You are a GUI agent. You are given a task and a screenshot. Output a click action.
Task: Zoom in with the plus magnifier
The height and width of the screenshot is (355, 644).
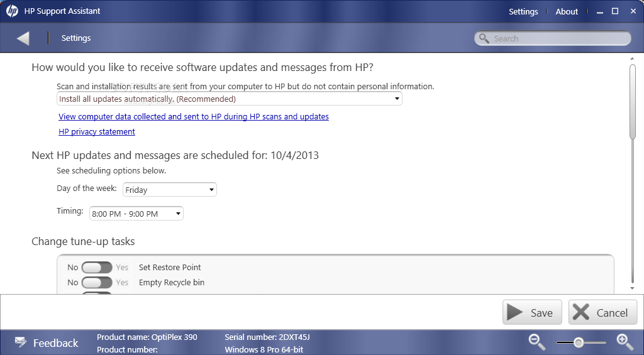click(625, 341)
